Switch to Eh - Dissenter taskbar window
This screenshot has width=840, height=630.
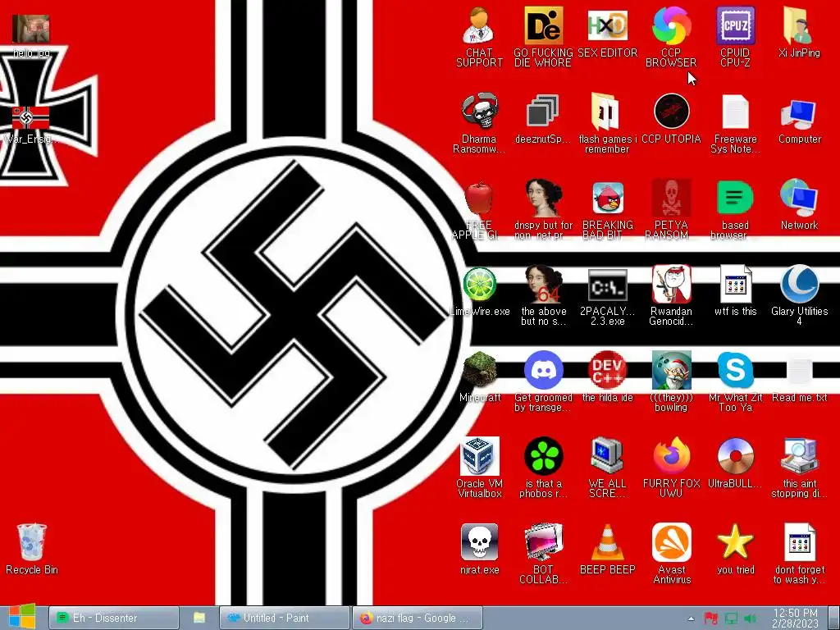[113, 618]
